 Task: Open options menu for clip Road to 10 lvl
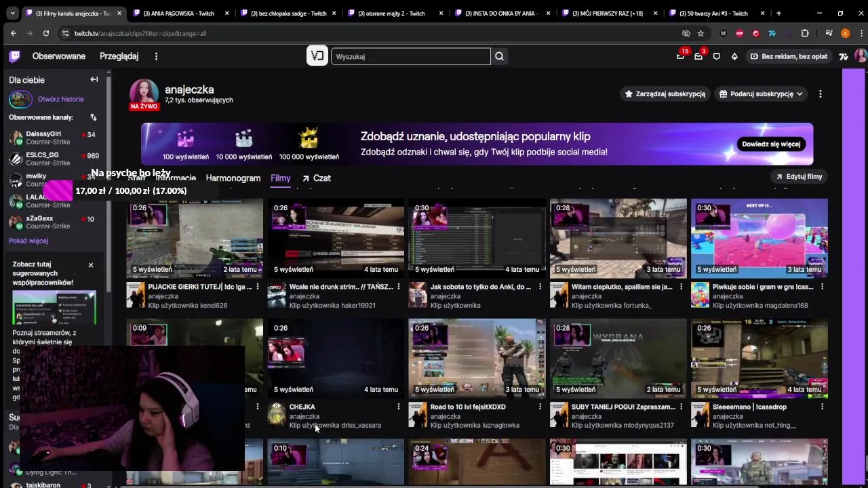[540, 407]
